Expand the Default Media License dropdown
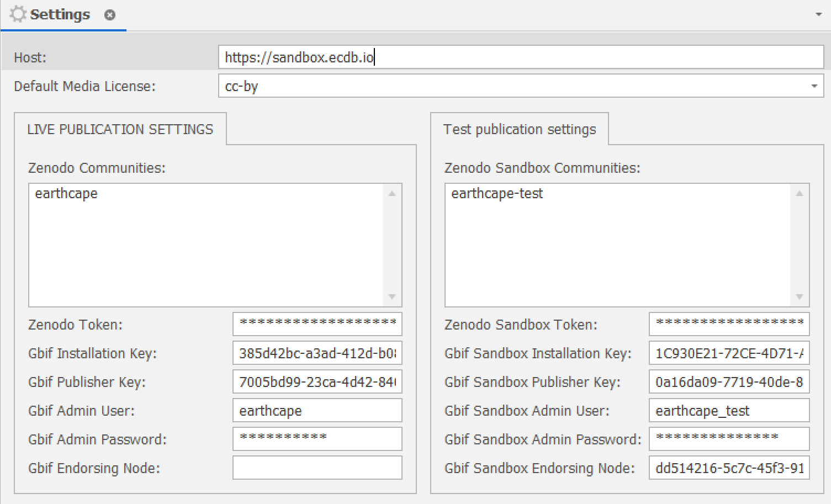831x504 pixels. click(x=814, y=86)
